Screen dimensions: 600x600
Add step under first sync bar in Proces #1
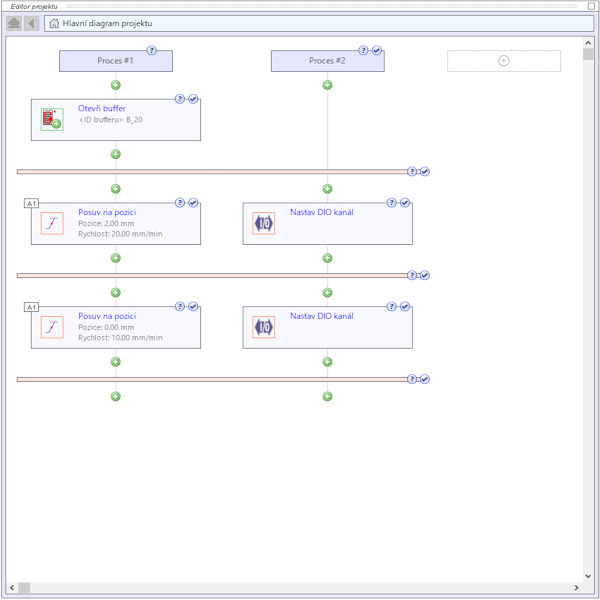pos(116,189)
